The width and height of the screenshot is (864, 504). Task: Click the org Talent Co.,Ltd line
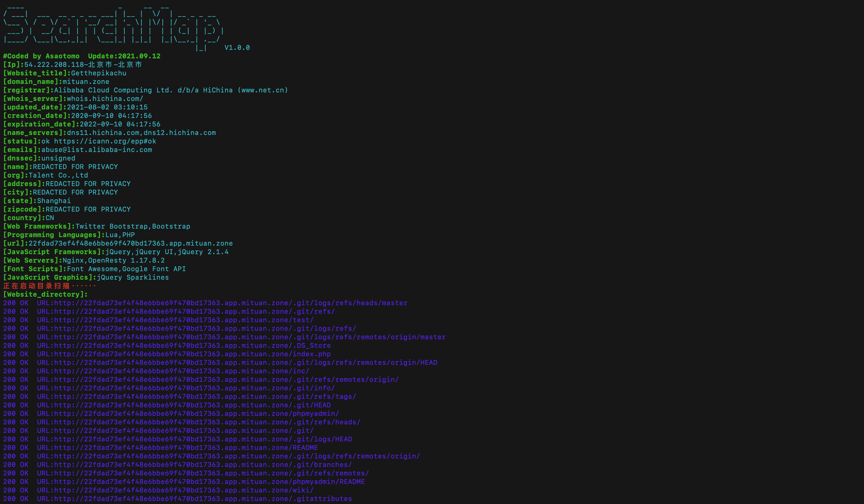pos(46,175)
